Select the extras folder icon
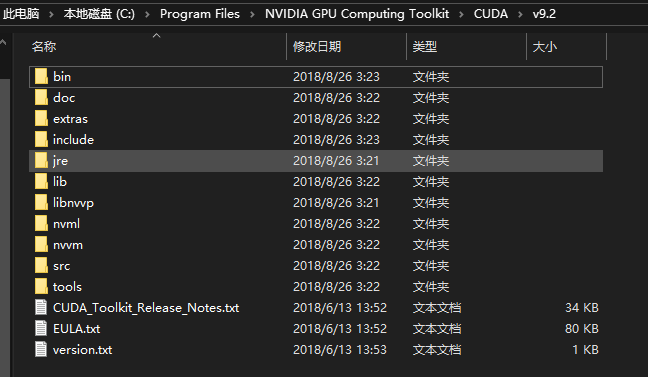The width and height of the screenshot is (648, 377). (41, 119)
